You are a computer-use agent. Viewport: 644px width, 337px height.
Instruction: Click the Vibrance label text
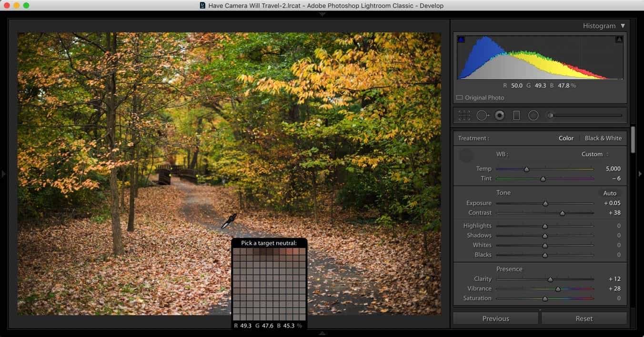click(x=479, y=288)
